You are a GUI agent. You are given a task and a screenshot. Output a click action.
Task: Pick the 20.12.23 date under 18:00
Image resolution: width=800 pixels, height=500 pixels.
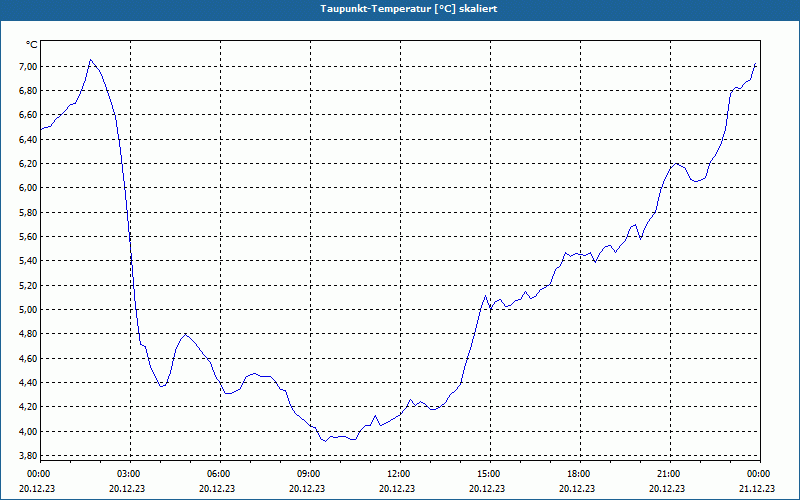point(577,488)
